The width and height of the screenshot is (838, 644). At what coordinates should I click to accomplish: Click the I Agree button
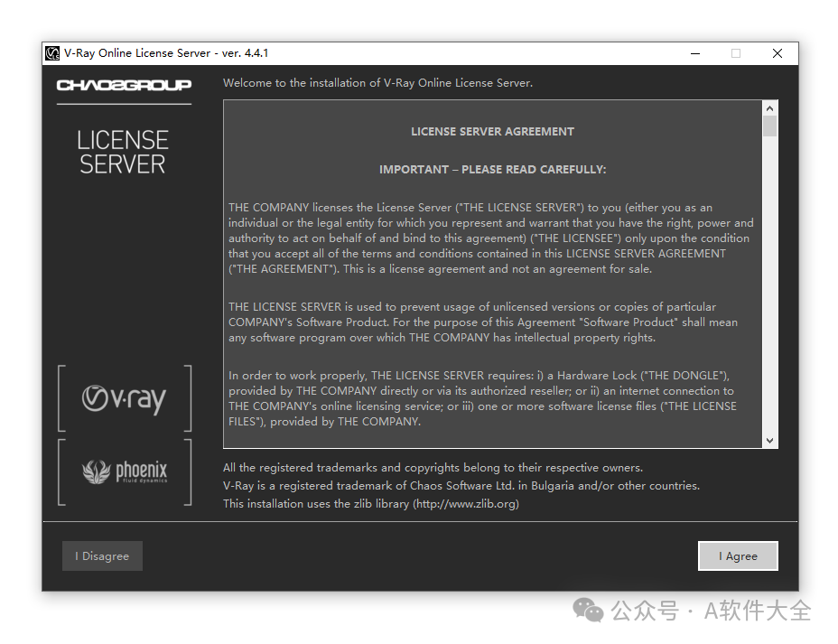click(738, 555)
